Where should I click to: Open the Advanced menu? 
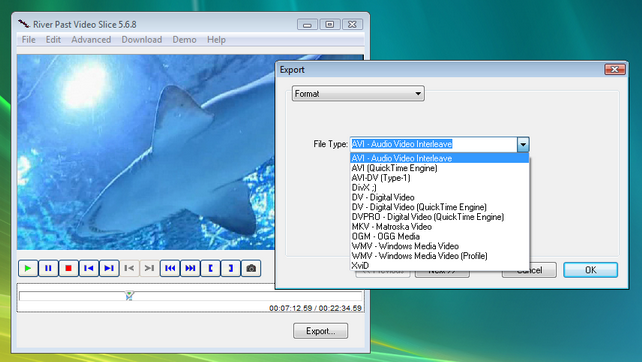click(x=91, y=40)
